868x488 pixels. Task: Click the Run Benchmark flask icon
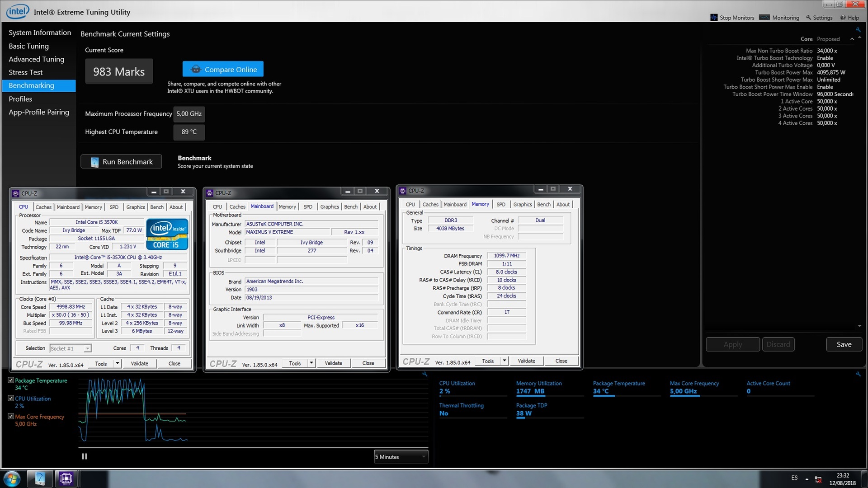pos(94,162)
